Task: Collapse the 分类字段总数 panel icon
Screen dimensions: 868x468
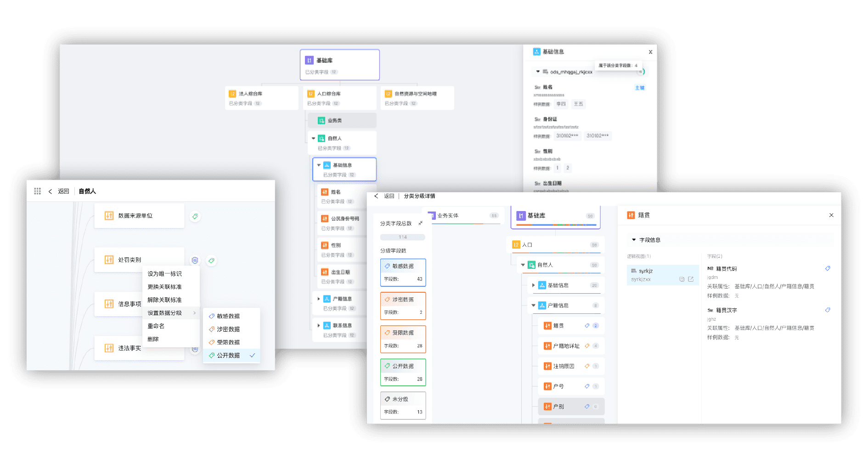Action: [x=420, y=223]
